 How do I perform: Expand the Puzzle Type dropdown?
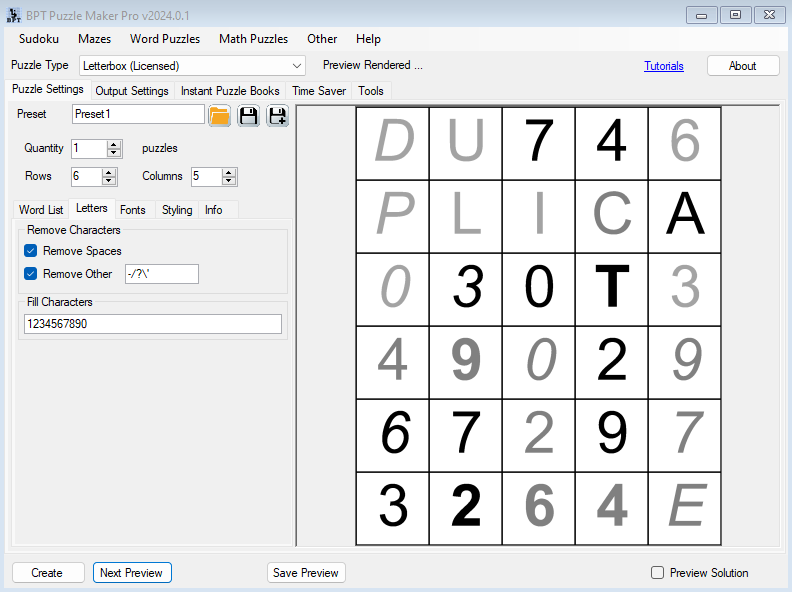(296, 66)
